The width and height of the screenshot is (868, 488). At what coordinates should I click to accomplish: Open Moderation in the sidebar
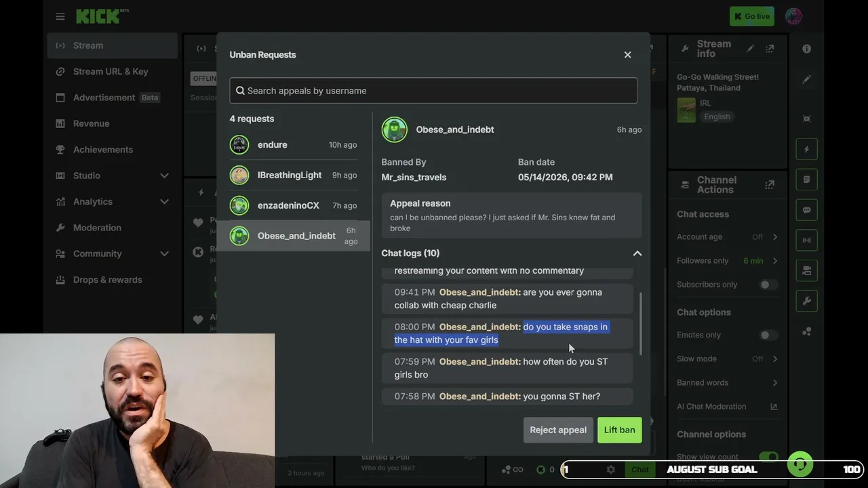113,228
